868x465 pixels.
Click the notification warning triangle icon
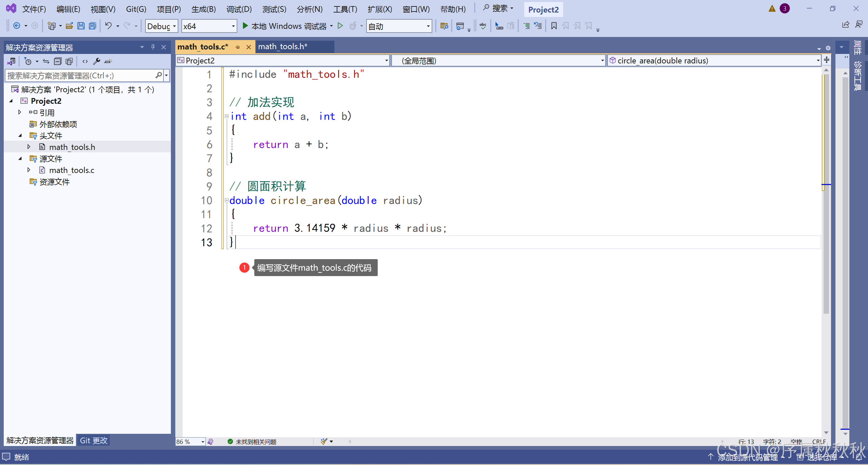772,9
